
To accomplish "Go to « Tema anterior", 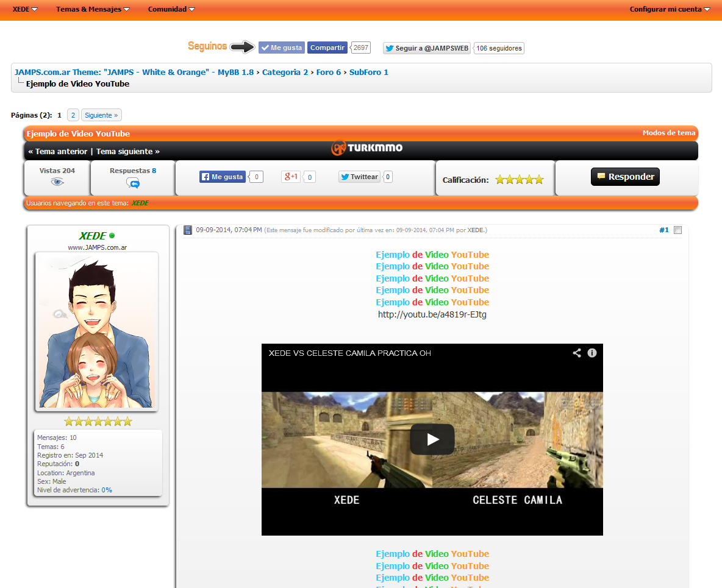I will click(x=57, y=151).
